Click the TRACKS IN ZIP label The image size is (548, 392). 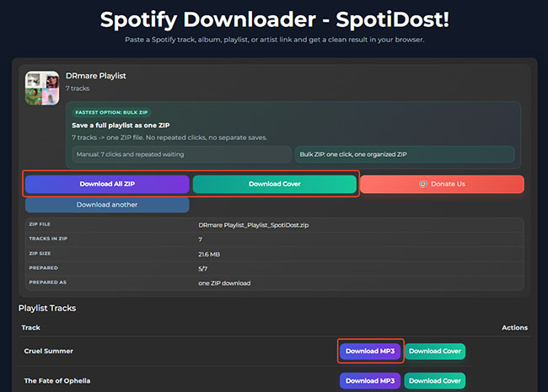point(48,239)
